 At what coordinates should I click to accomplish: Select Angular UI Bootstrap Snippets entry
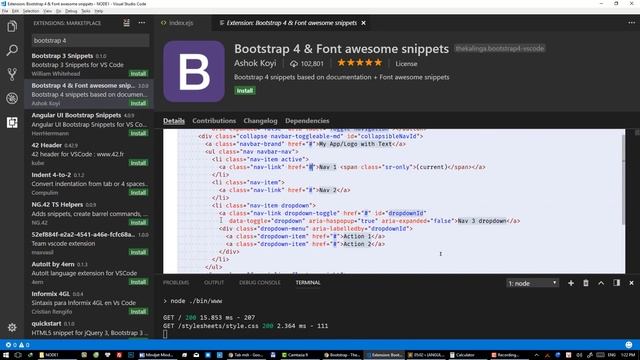[89, 124]
